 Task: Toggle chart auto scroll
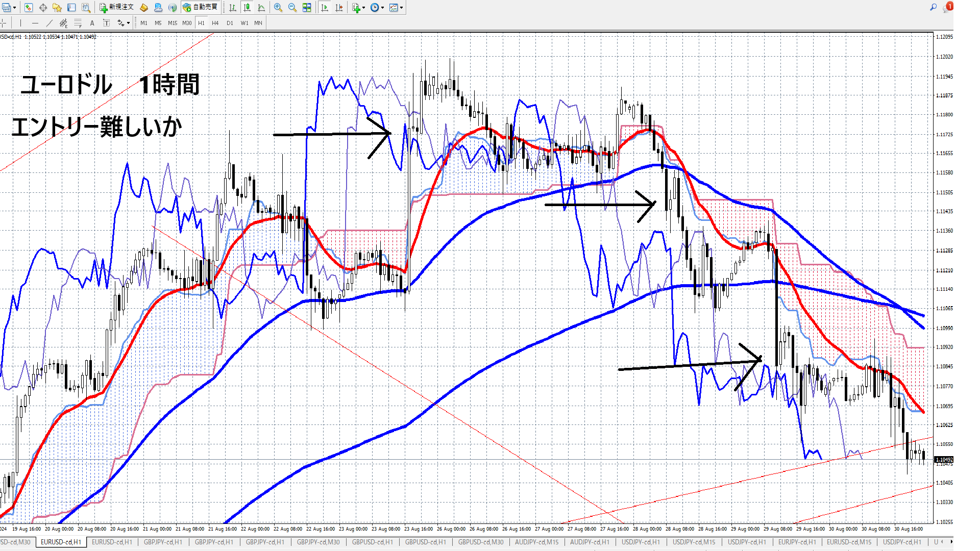pos(325,8)
